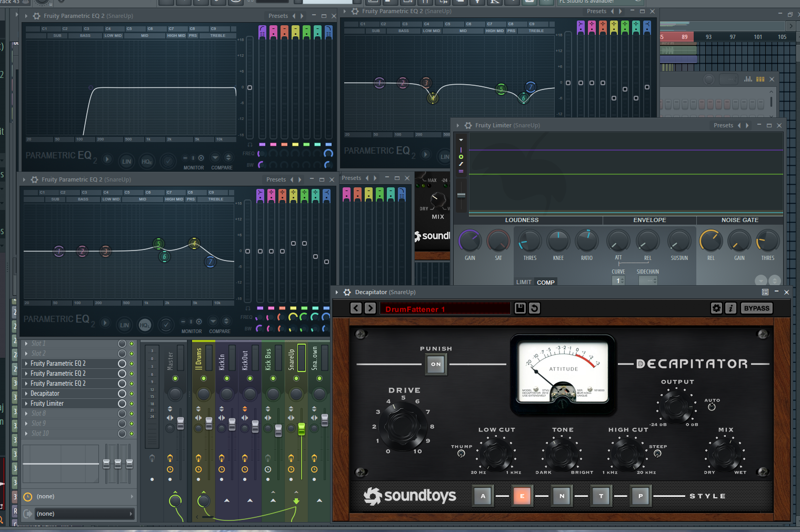Click the Decapitator DRIVE knob
Viewport: 800px width, 532px height.
pos(402,426)
